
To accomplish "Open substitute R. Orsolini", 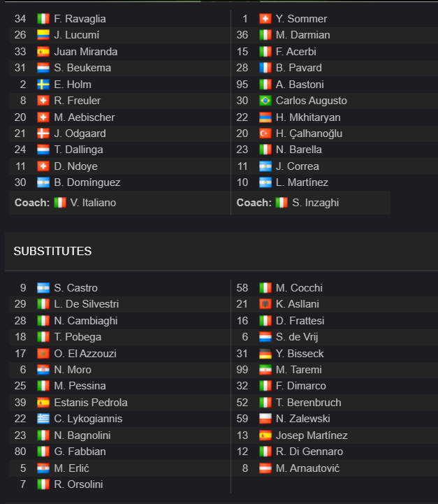I will pos(78,484).
